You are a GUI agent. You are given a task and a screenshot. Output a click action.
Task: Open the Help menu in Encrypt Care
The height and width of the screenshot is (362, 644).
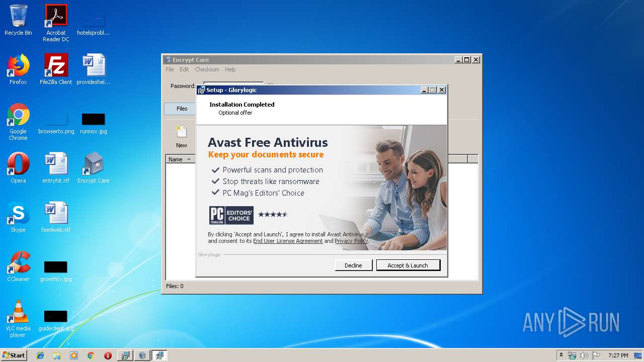[230, 69]
